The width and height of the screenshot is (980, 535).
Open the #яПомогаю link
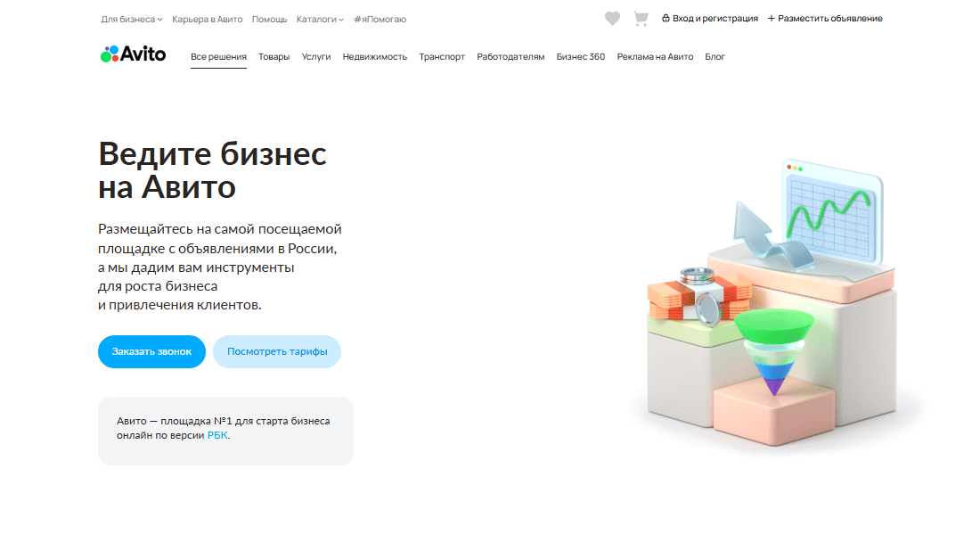click(x=380, y=20)
